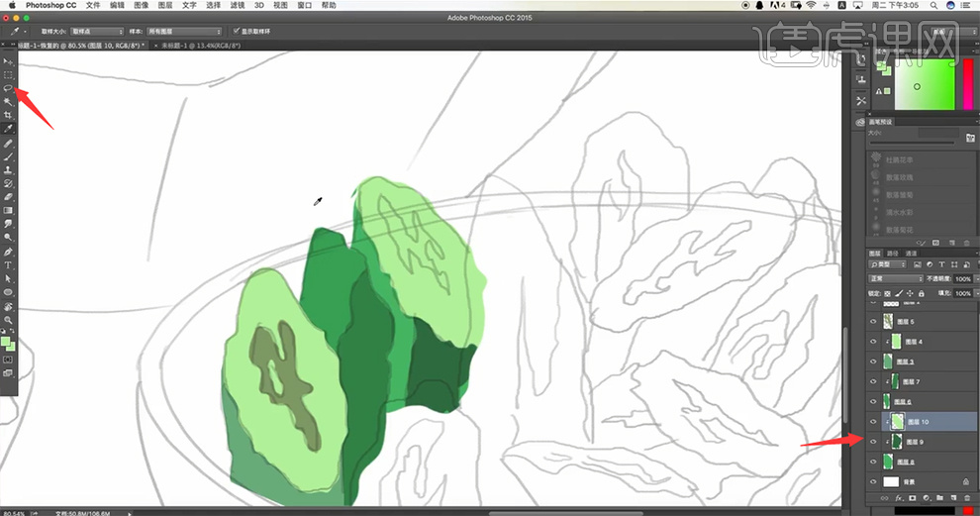The width and height of the screenshot is (980, 516).
Task: Select the Path Selection tool
Action: [8, 279]
